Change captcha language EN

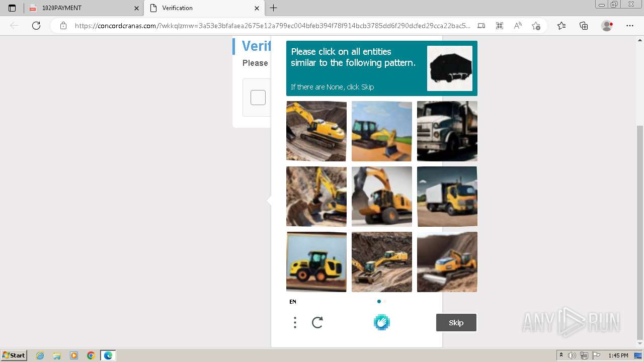pyautogui.click(x=293, y=302)
